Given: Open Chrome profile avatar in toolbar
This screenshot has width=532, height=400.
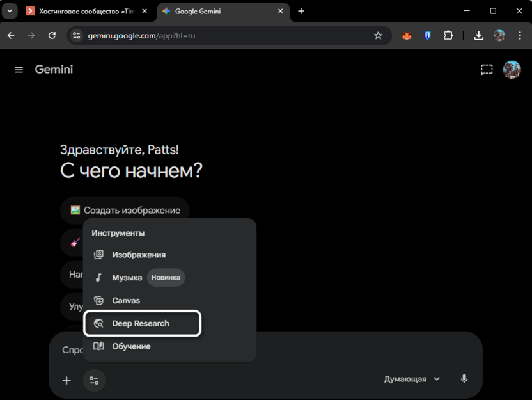Looking at the screenshot, I should [x=499, y=35].
